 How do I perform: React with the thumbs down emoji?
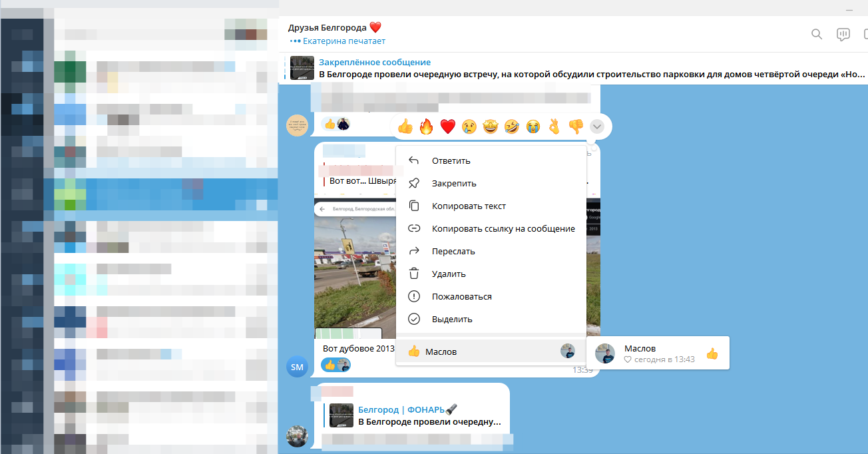click(575, 126)
